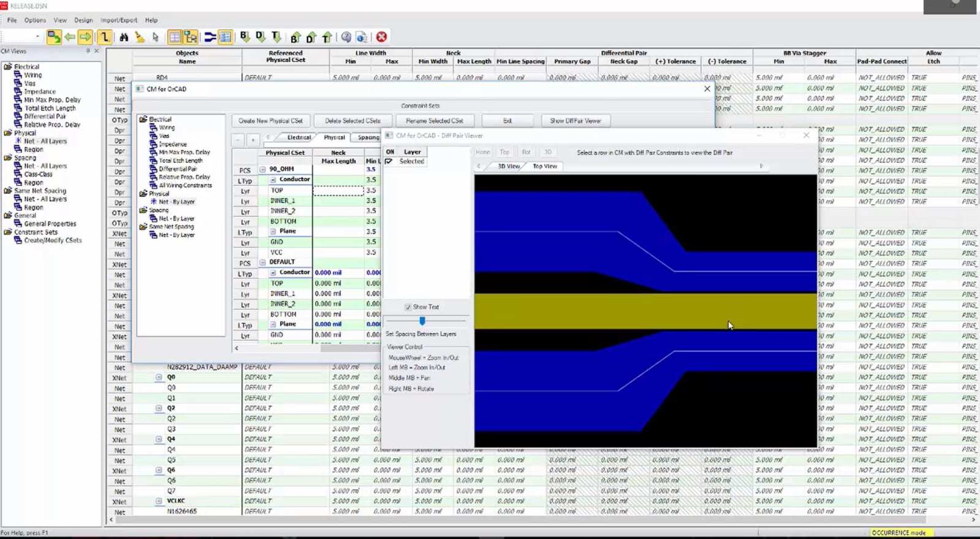
Task: Click the plus button beside Electrical tab
Action: click(253, 140)
